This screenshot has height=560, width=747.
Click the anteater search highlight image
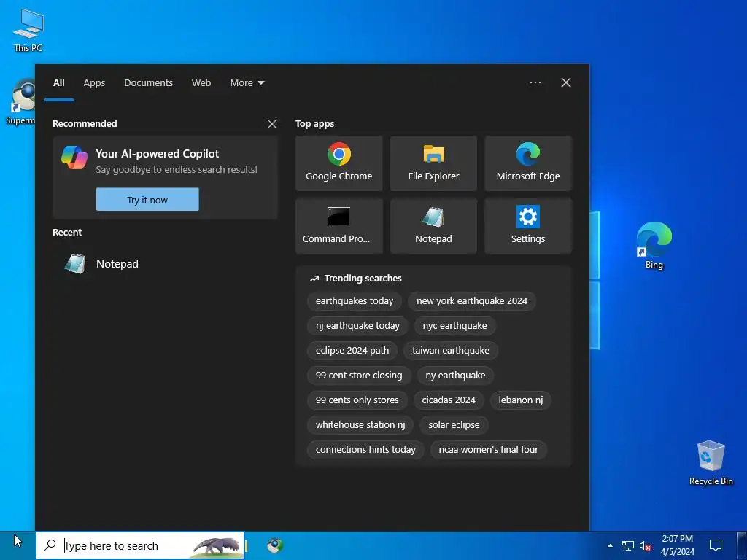[216, 547]
